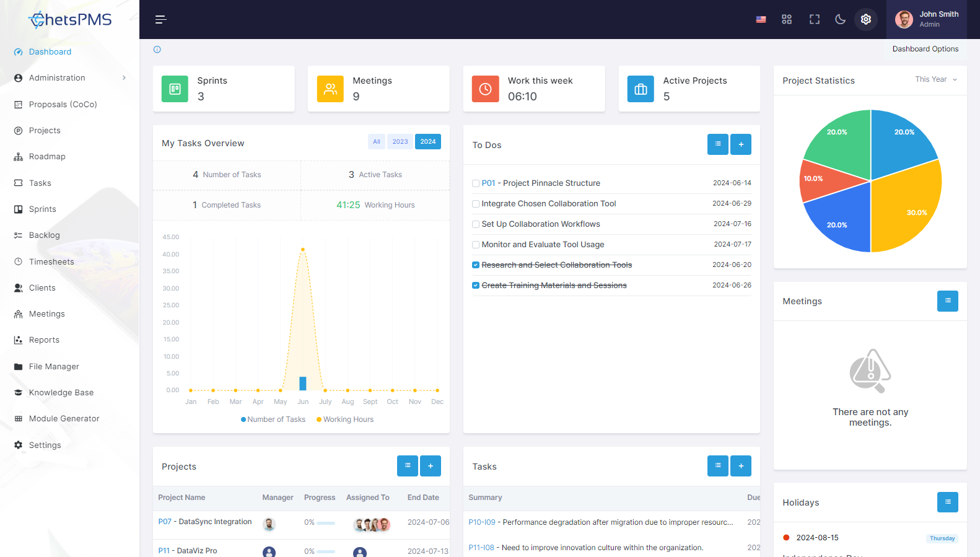Click the Active Projects briefcase icon
The width and height of the screenshot is (980, 557).
point(641,89)
